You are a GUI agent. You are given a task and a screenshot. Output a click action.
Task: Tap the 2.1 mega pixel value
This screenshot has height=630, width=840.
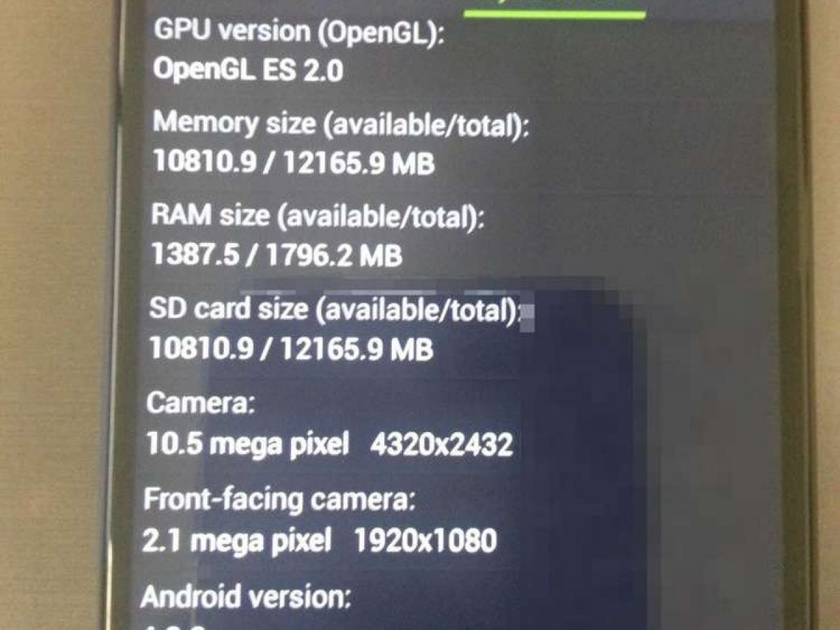[x=237, y=540]
